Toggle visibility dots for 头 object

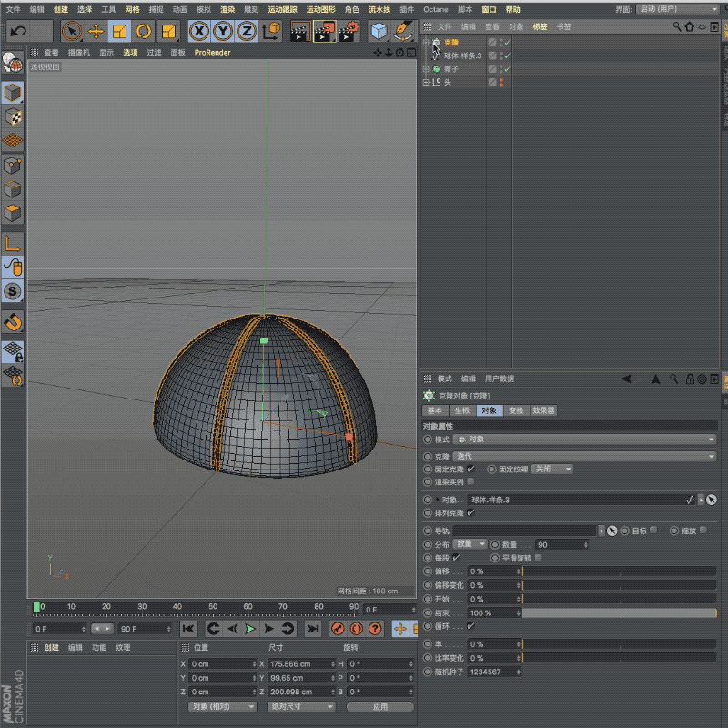tap(501, 82)
